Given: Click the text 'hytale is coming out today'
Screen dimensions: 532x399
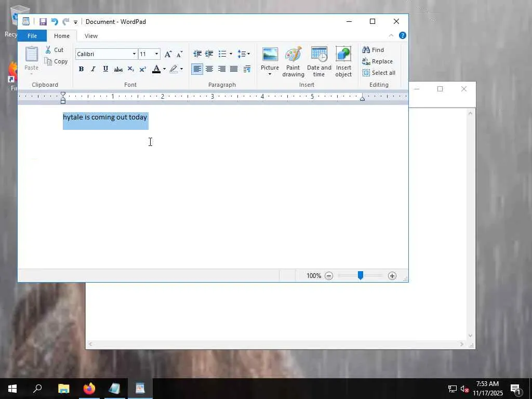Looking at the screenshot, I should coord(105,117).
